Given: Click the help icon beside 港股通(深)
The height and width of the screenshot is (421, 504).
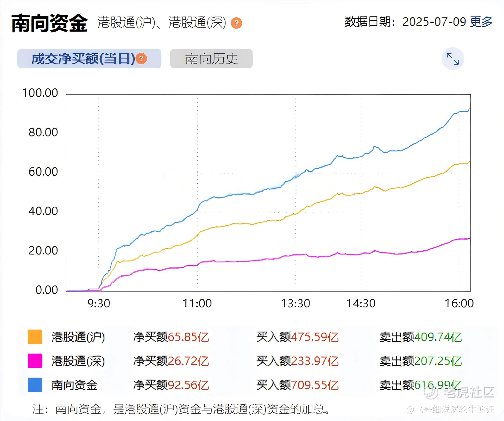Looking at the screenshot, I should tap(236, 23).
